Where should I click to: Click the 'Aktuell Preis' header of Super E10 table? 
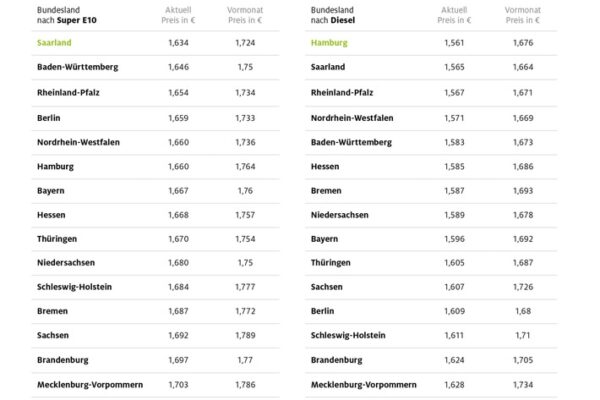tap(178, 14)
